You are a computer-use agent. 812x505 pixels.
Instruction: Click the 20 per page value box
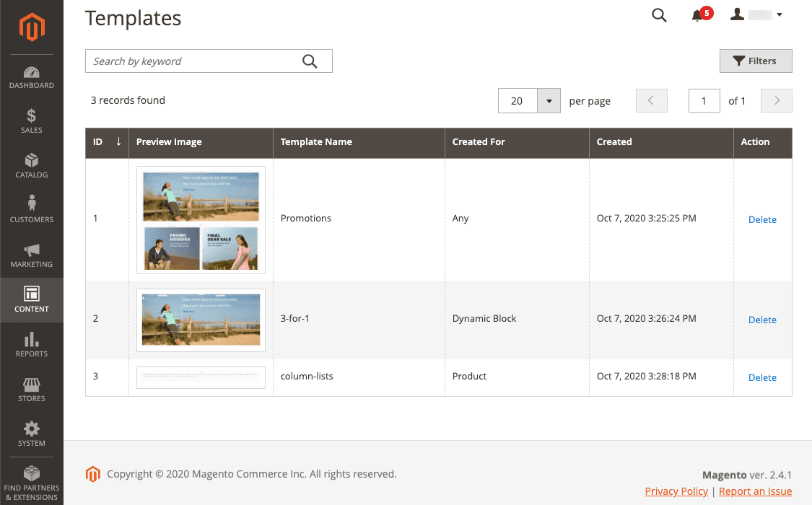pos(518,101)
